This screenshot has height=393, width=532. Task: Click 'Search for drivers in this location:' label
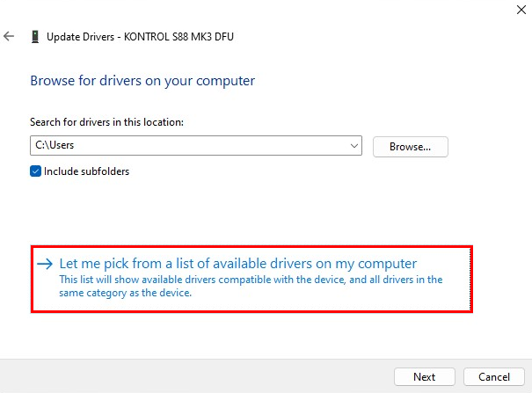[x=107, y=122]
